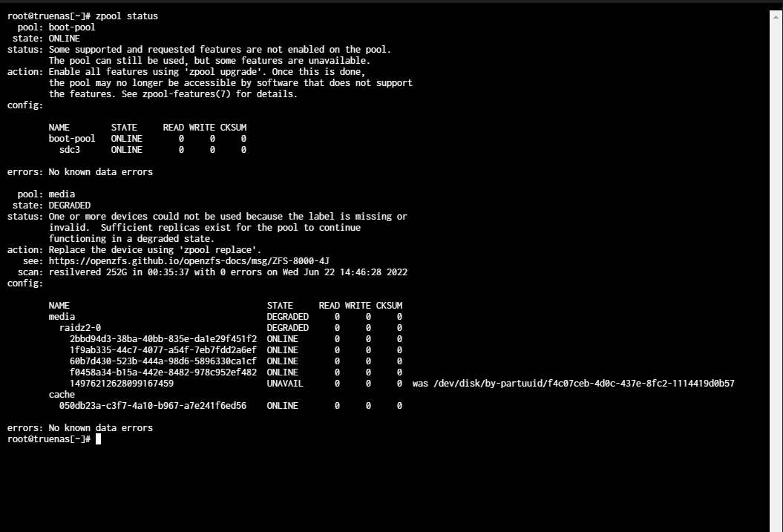
Task: Click the terminal cursor at the prompt
Action: click(x=99, y=439)
